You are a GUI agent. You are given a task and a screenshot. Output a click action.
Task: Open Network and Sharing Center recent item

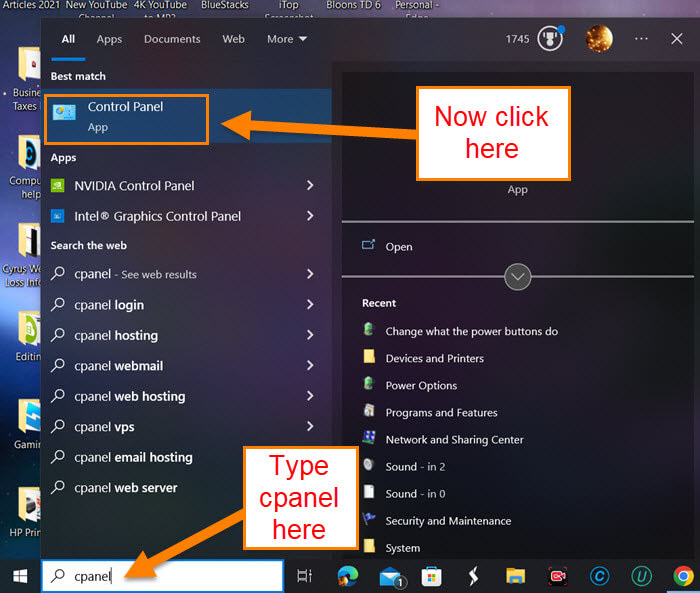coord(454,440)
